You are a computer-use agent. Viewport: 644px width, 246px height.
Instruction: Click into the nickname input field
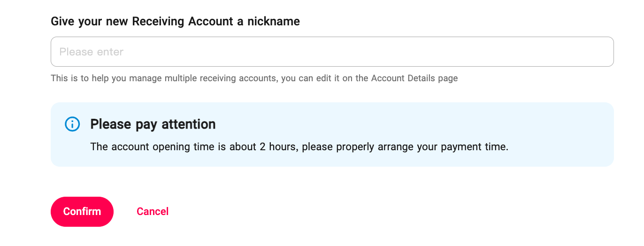coord(332,52)
